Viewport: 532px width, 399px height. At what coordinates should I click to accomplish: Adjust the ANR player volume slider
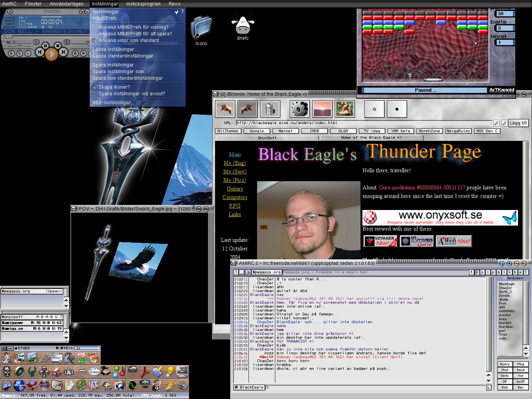coord(80,44)
